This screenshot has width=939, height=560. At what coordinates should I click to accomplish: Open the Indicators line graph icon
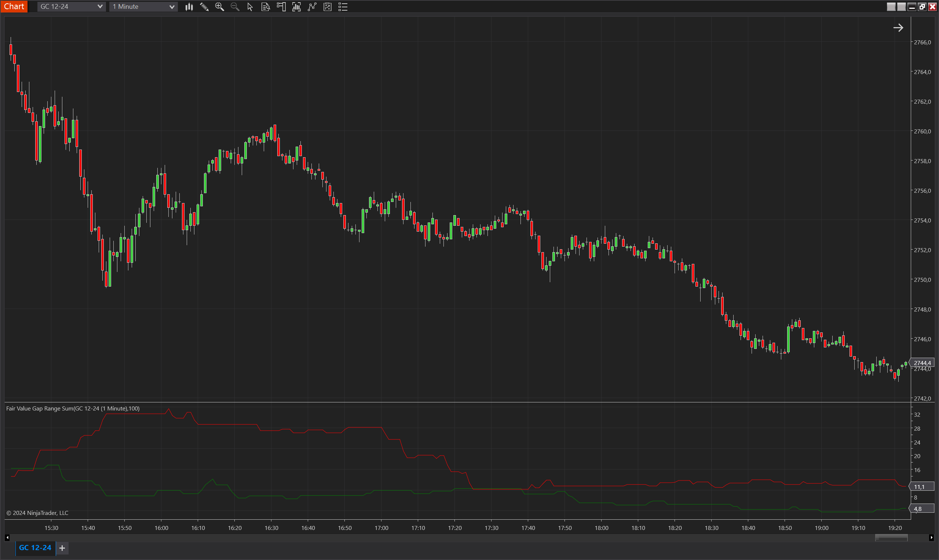(x=312, y=7)
